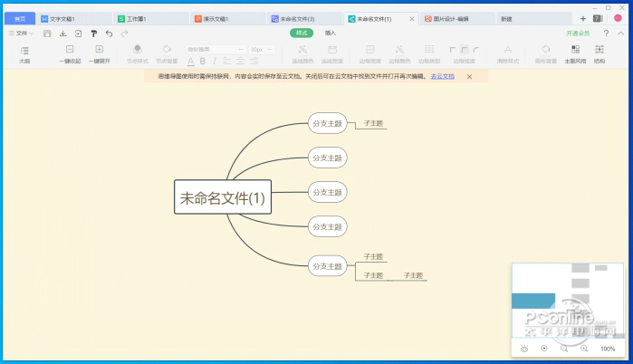Toggle bold text formatting
The height and width of the screenshot is (364, 633).
[203, 61]
